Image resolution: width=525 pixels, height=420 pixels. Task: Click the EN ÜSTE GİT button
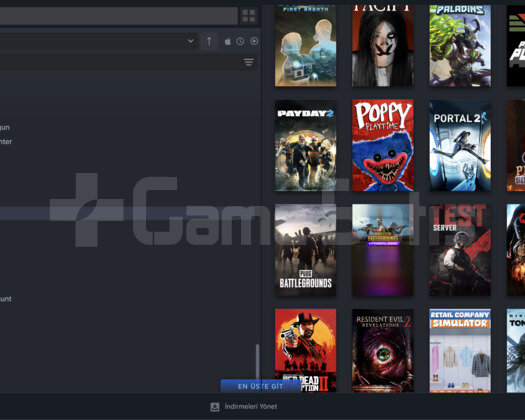(260, 386)
